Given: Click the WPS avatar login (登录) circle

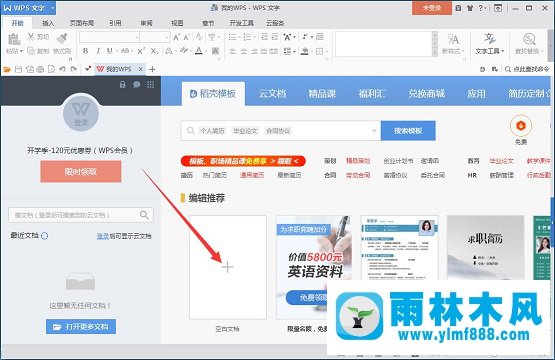Looking at the screenshot, I should (x=81, y=114).
